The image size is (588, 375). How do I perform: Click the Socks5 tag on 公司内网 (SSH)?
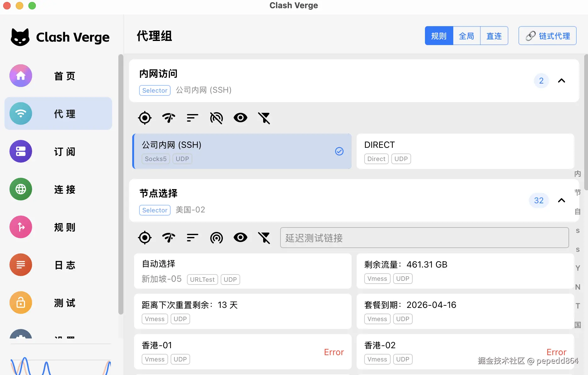[x=156, y=159]
